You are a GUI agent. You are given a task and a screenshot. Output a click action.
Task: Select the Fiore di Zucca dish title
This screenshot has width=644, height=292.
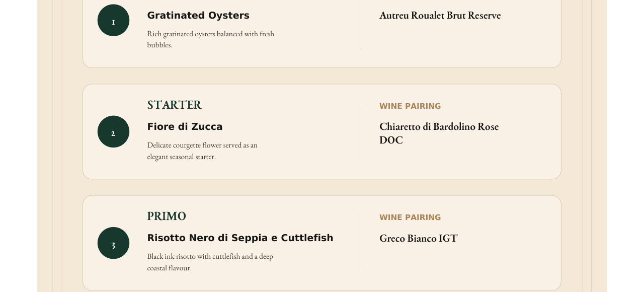pyautogui.click(x=185, y=127)
